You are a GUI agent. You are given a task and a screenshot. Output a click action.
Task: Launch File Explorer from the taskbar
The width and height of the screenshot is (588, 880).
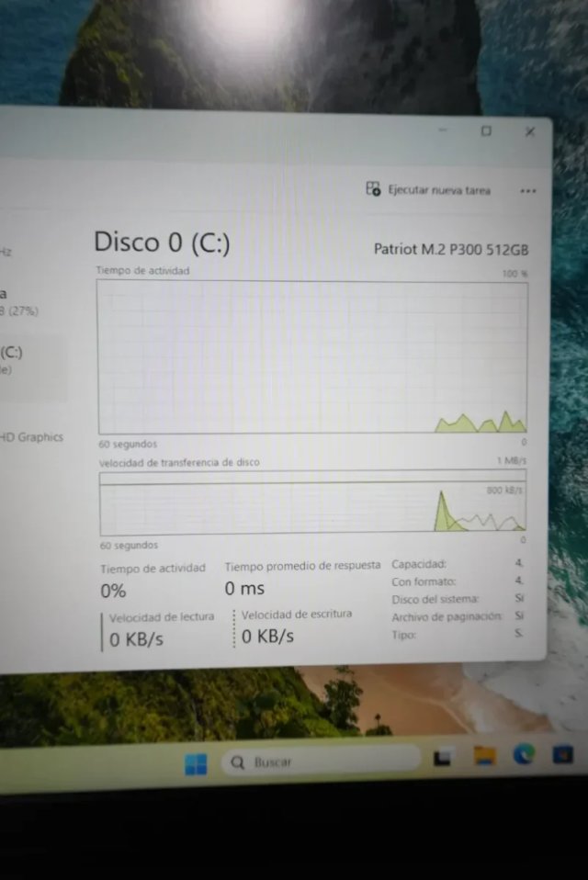click(x=485, y=755)
